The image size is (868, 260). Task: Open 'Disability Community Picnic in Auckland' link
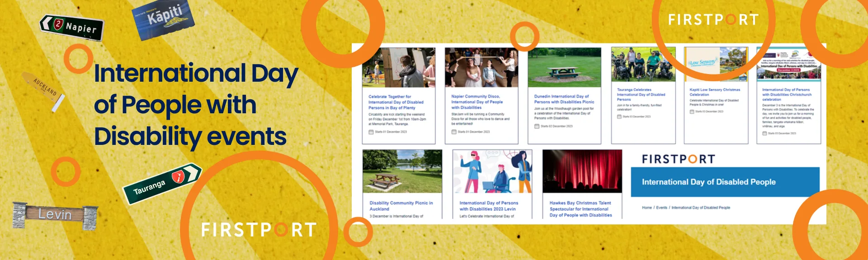coord(401,206)
